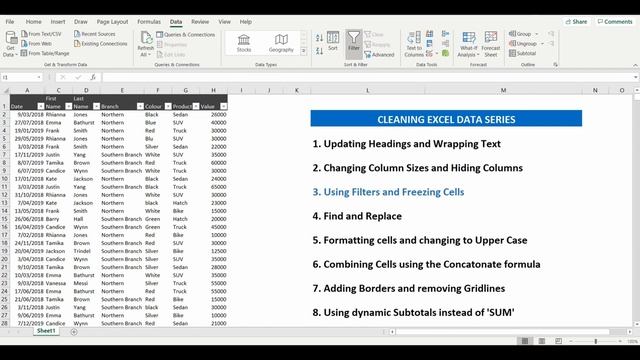Open the Outline dialog launcher
Image resolution: width=640 pixels, height=360 pixels.
[555, 65]
